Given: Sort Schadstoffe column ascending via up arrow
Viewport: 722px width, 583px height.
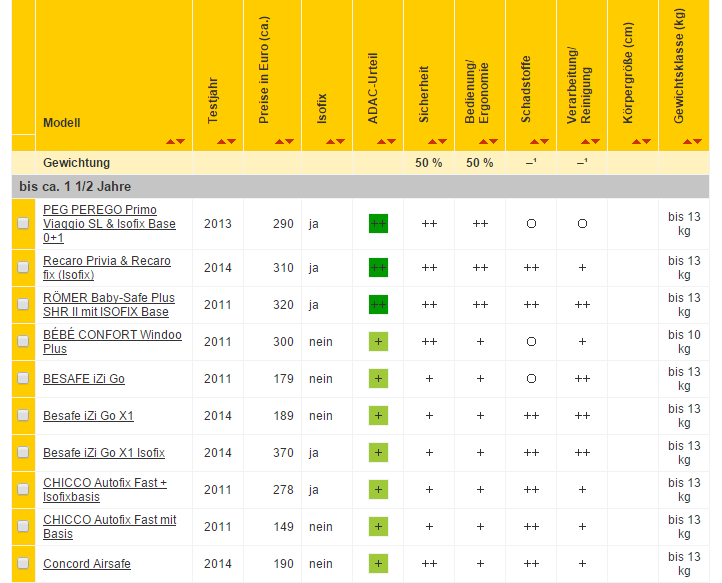Looking at the screenshot, I should [x=534, y=142].
